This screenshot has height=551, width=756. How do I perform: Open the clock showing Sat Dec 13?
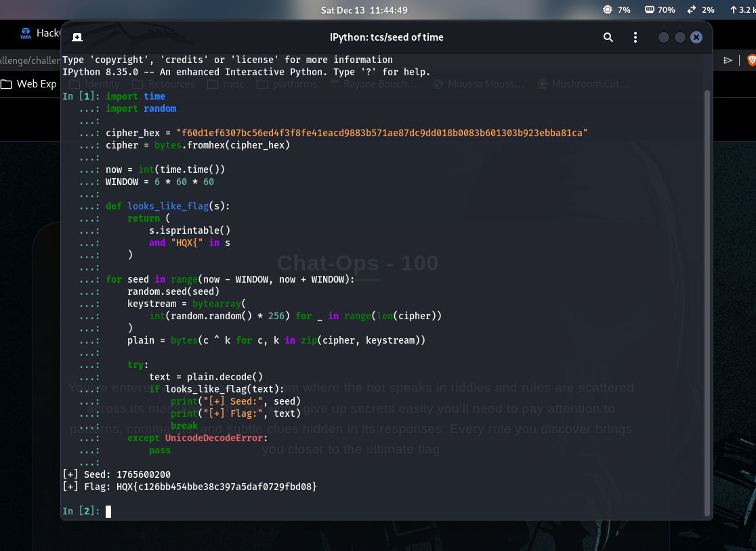coord(364,10)
